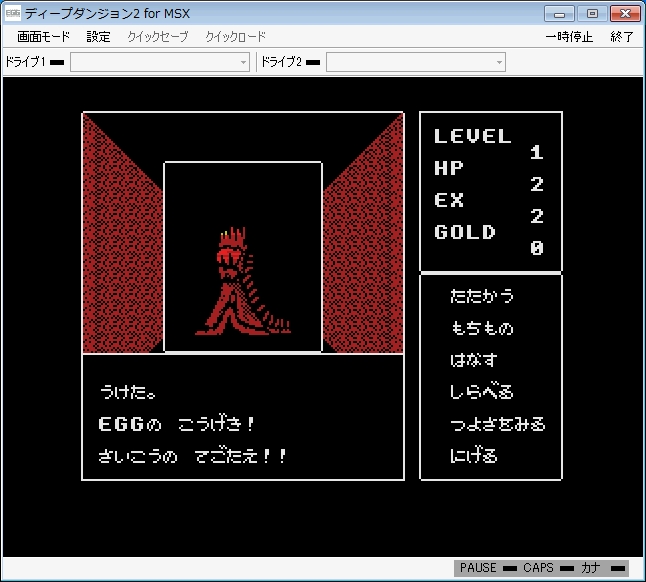
Task: Click 終了 to exit the emulator
Action: pos(622,37)
